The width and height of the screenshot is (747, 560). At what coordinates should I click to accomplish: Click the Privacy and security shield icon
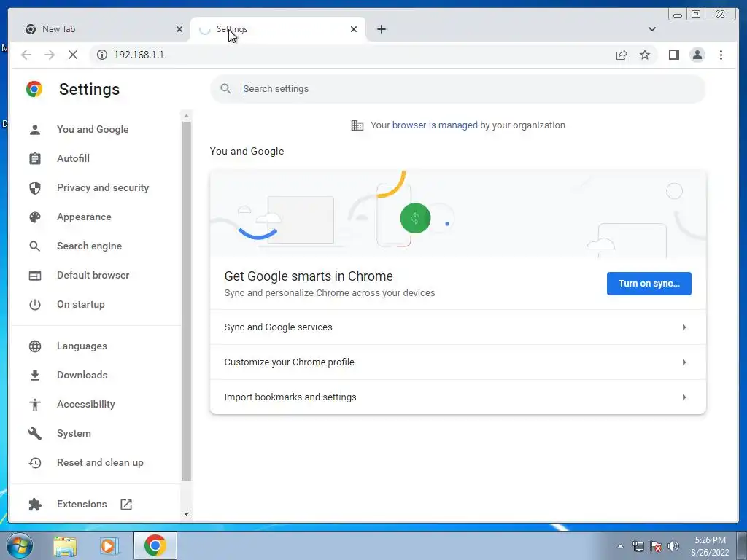click(x=35, y=188)
